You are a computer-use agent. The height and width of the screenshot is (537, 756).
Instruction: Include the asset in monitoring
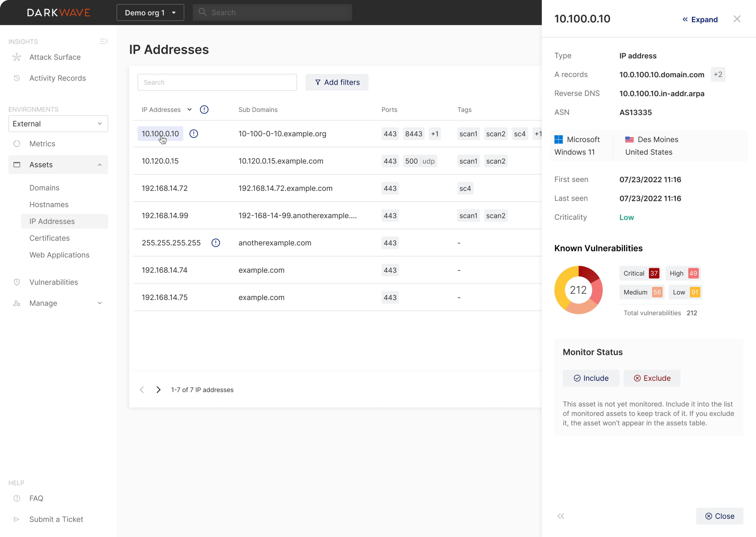click(x=591, y=378)
